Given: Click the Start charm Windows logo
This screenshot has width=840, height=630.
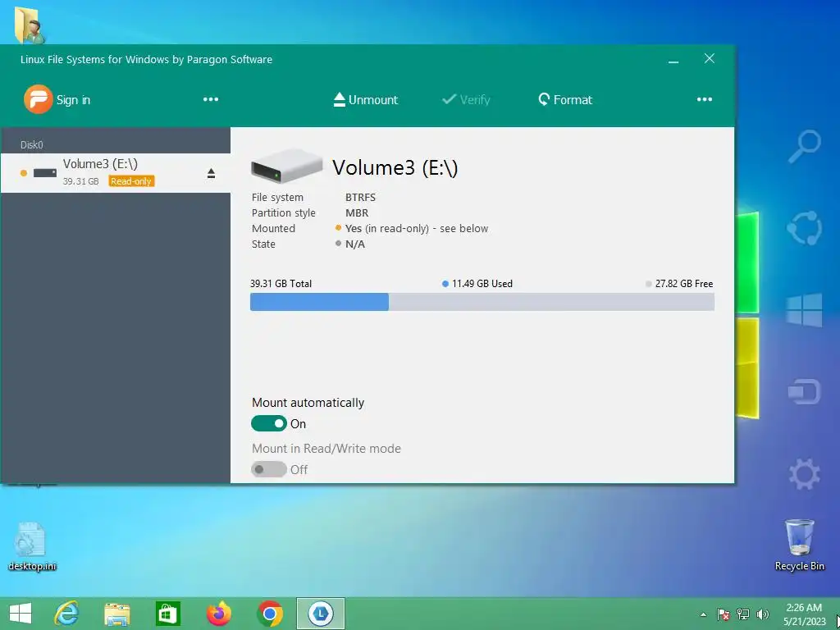Looking at the screenshot, I should 804,309.
